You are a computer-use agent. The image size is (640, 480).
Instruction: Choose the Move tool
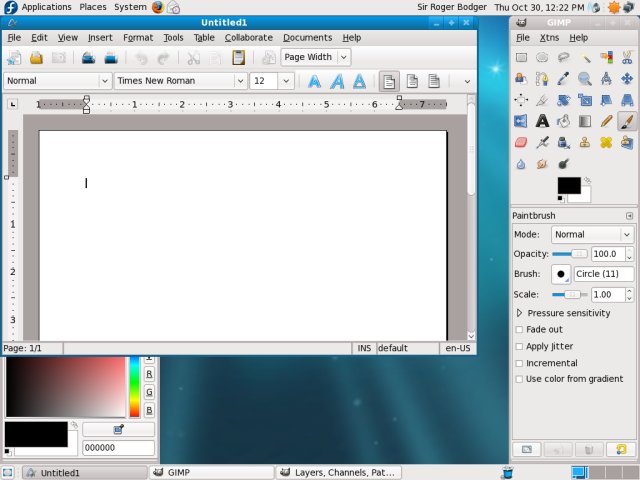pyautogui.click(x=627, y=79)
